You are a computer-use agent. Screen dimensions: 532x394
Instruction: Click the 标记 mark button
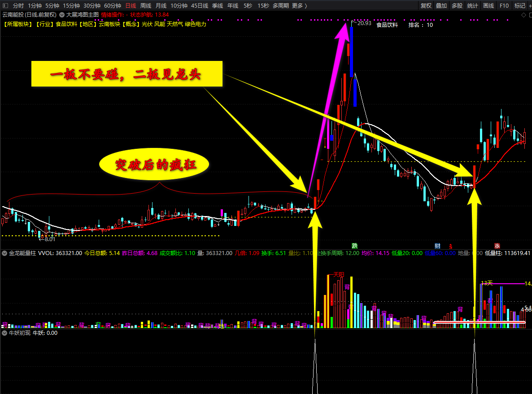(x=520, y=6)
